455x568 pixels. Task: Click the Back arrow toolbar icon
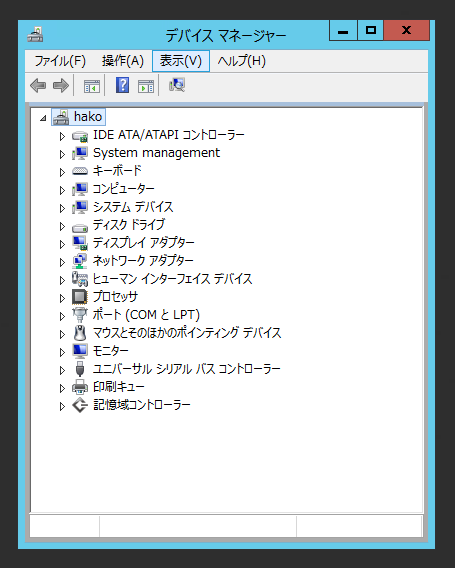(x=38, y=86)
